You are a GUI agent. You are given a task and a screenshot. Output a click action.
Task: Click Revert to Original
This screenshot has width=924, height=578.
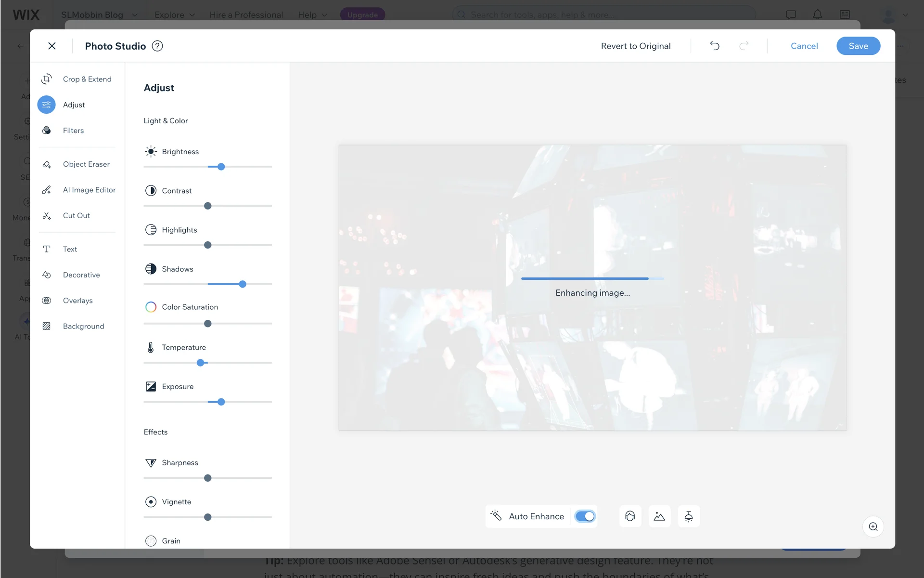(635, 46)
